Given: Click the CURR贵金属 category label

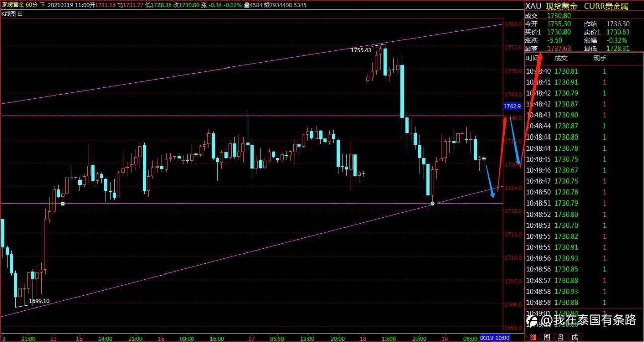Looking at the screenshot, I should point(606,6).
